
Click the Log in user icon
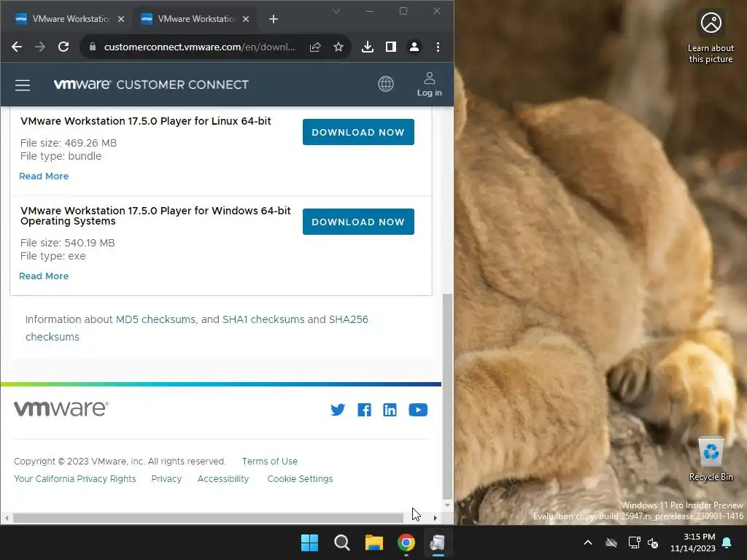click(x=429, y=85)
